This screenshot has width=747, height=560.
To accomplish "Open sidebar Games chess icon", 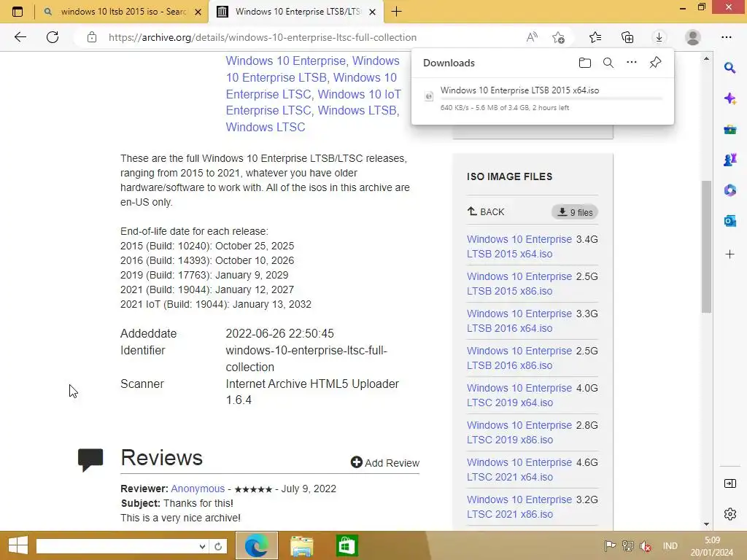I will (729, 160).
